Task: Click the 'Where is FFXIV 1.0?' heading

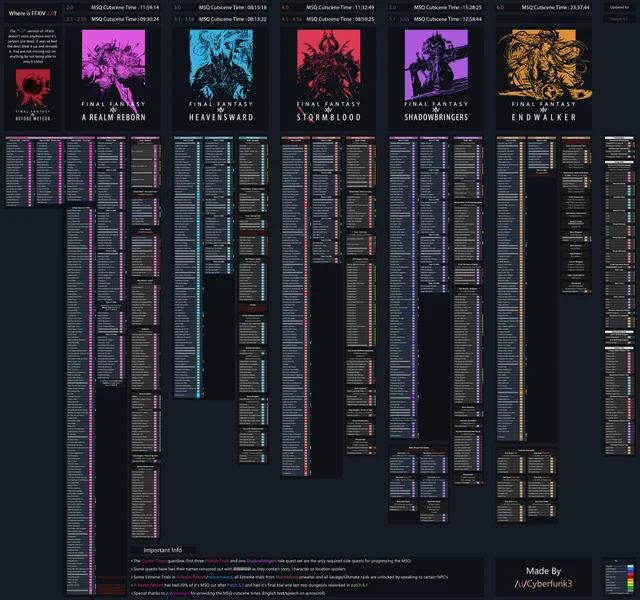Action: (x=33, y=13)
